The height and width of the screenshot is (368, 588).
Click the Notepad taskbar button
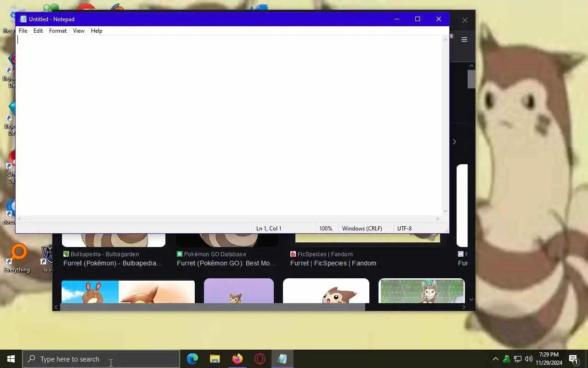282,359
